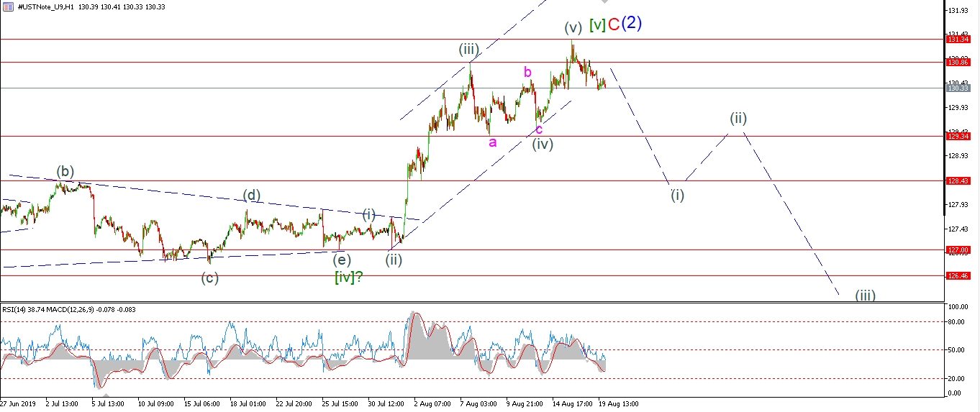Screen dimensions: 980x412
Task: Click the 19 Aug 13:00 time label
Action: pyautogui.click(x=618, y=403)
